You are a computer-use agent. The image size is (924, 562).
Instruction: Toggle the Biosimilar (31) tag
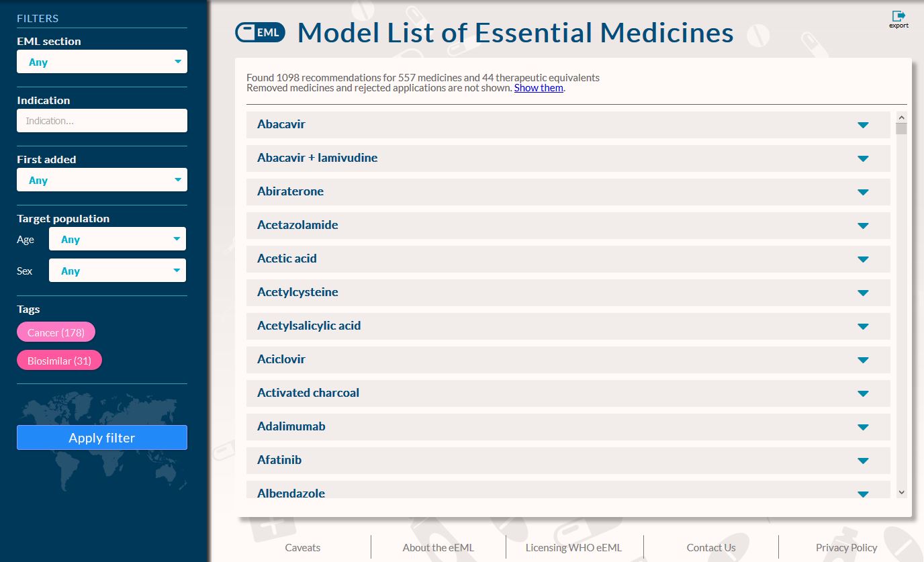[x=59, y=361]
